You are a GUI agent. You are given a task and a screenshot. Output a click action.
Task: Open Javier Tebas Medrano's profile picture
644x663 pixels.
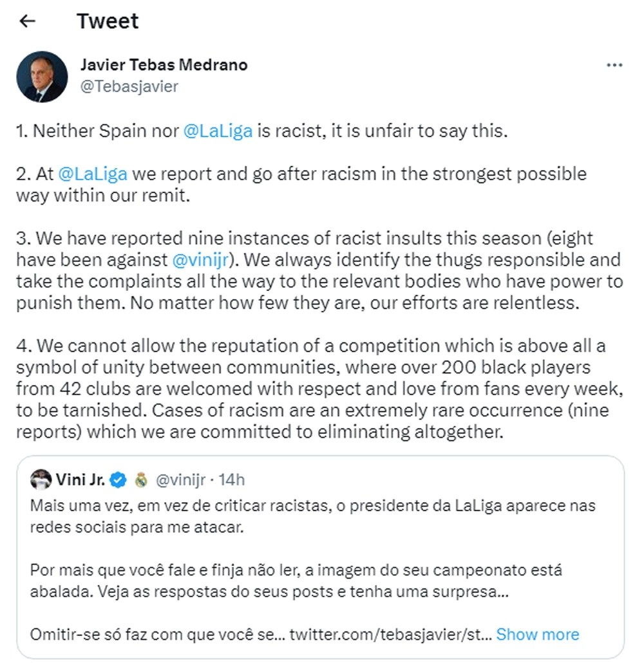point(42,77)
